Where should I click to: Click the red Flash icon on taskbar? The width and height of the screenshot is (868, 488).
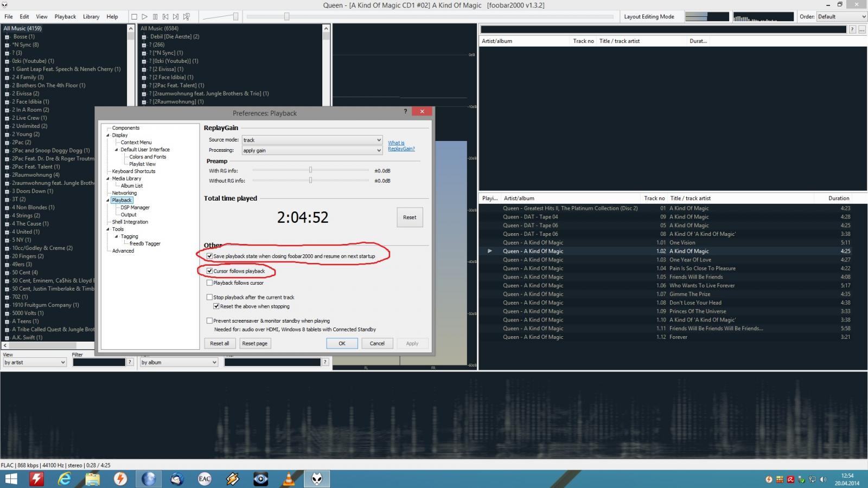36,479
